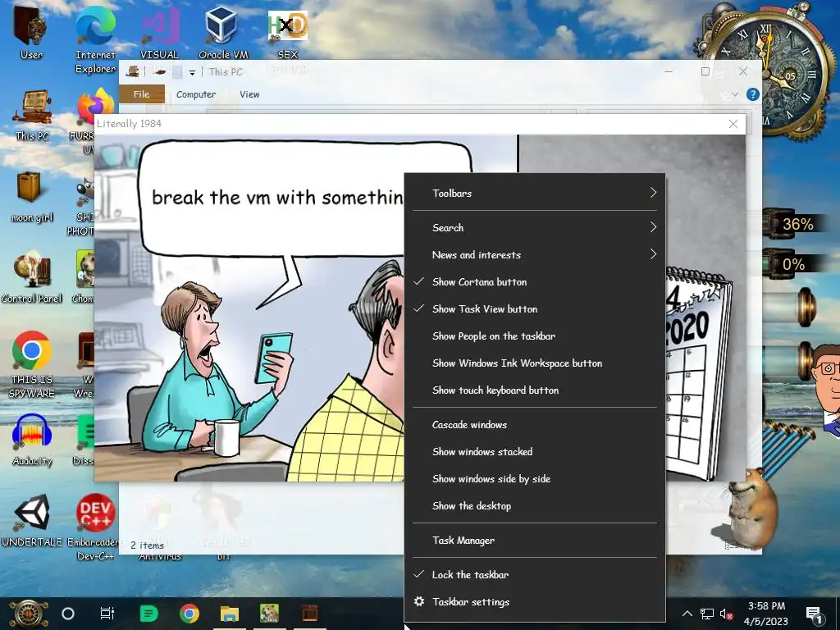
Task: Uncheck Show Task View button
Action: [534, 309]
